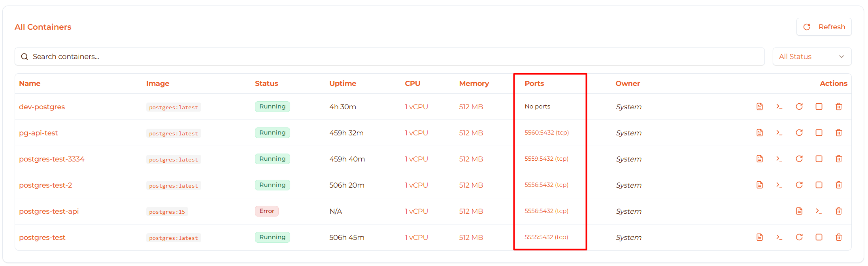Viewport: 868px width, 266px height.
Task: Delete the postgres-test container
Action: (x=838, y=237)
